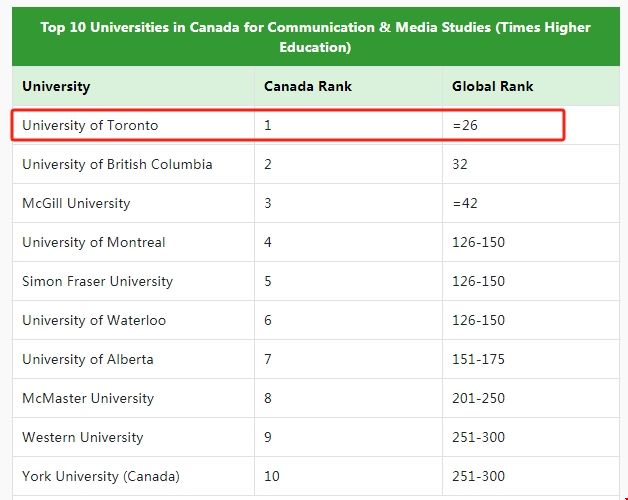
Task: Select the McMaster University cell
Action: (x=88, y=398)
